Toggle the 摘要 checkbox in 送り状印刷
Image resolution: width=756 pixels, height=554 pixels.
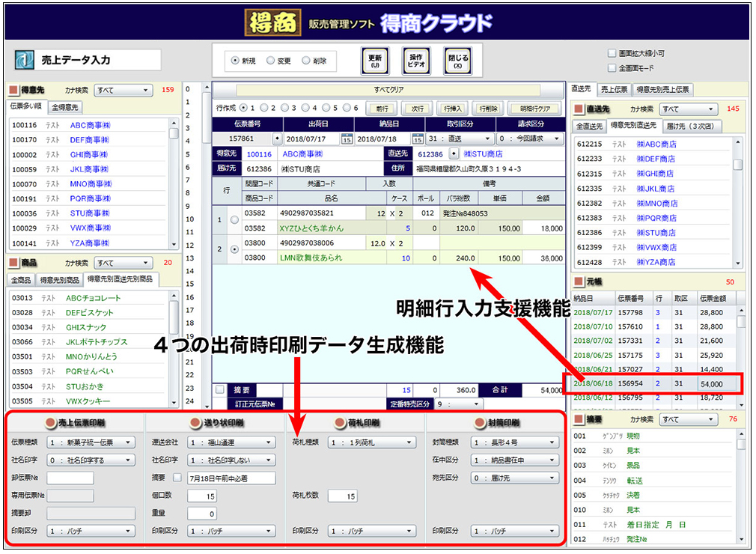pyautogui.click(x=177, y=478)
